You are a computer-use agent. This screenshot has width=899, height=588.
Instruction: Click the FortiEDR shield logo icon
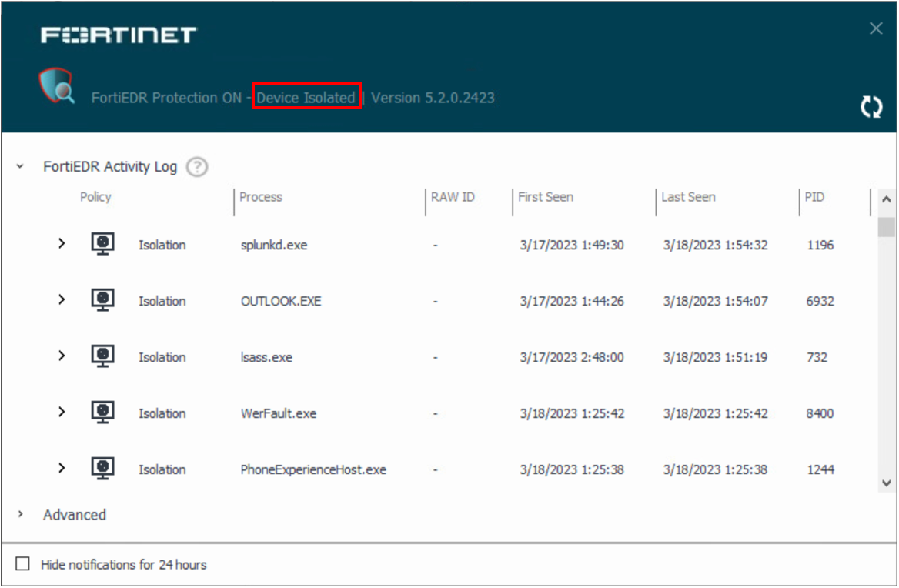[56, 86]
